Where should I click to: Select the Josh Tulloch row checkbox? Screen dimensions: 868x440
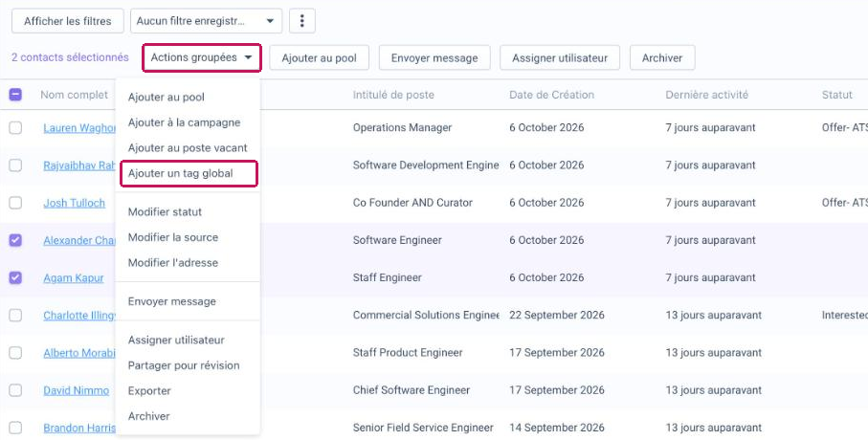click(x=15, y=203)
